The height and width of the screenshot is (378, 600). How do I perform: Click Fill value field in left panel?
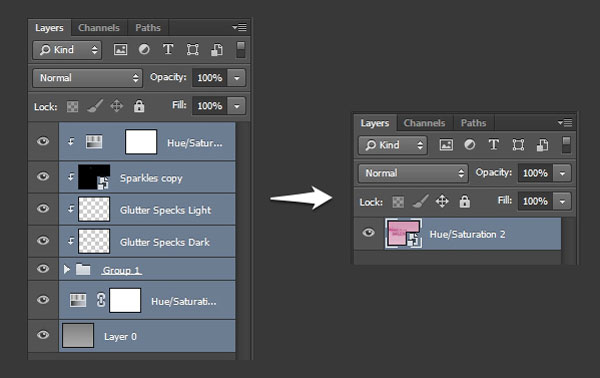coord(210,106)
